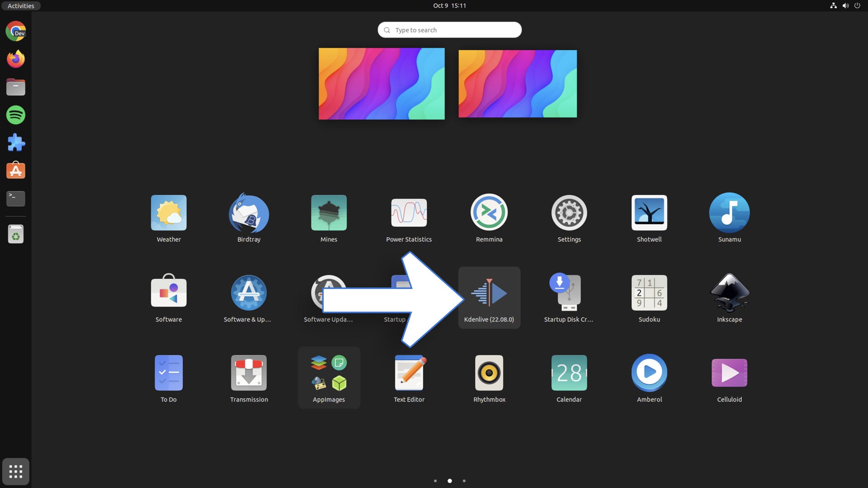
Task: Open Firefox browser from dock
Action: point(16,58)
